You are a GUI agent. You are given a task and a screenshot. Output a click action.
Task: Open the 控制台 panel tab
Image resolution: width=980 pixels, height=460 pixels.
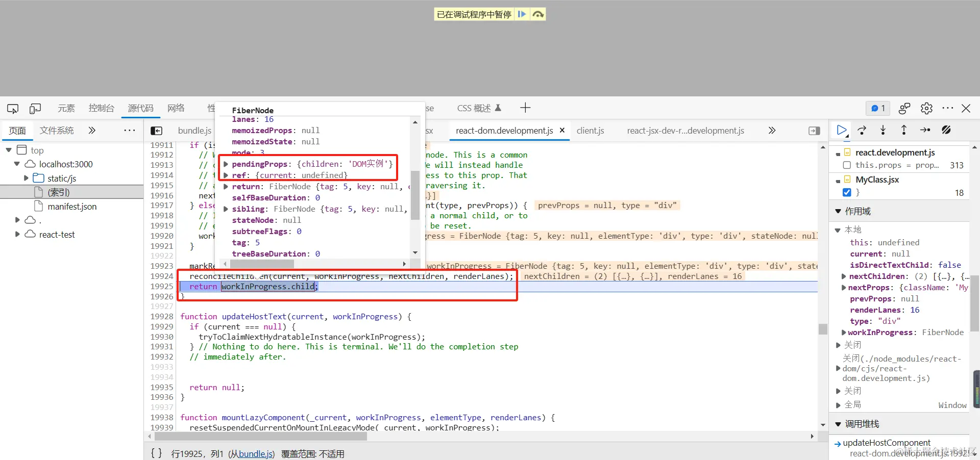coord(102,108)
